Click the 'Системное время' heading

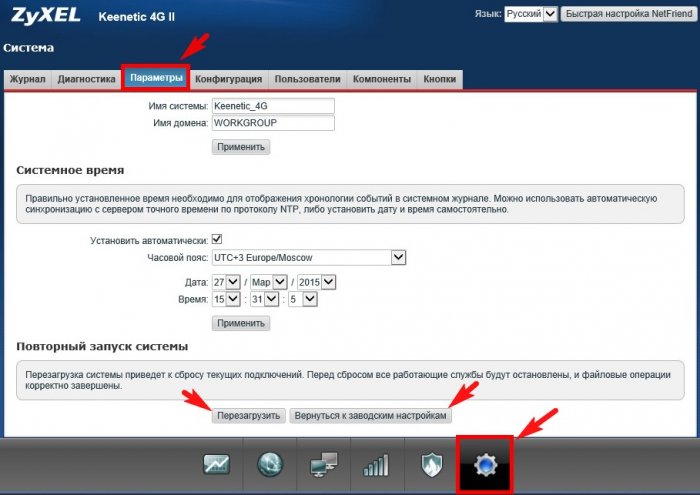(70, 170)
